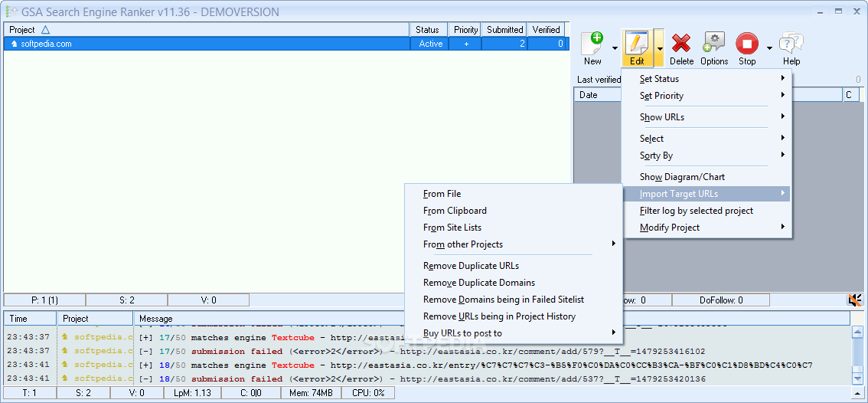
Task: Open Options gear icon
Action: click(714, 43)
